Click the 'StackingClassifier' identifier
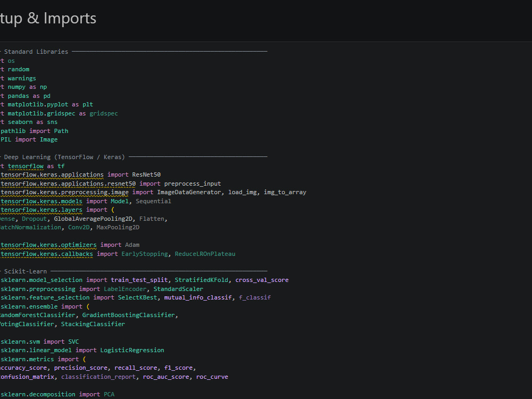The image size is (532, 399). click(93, 324)
